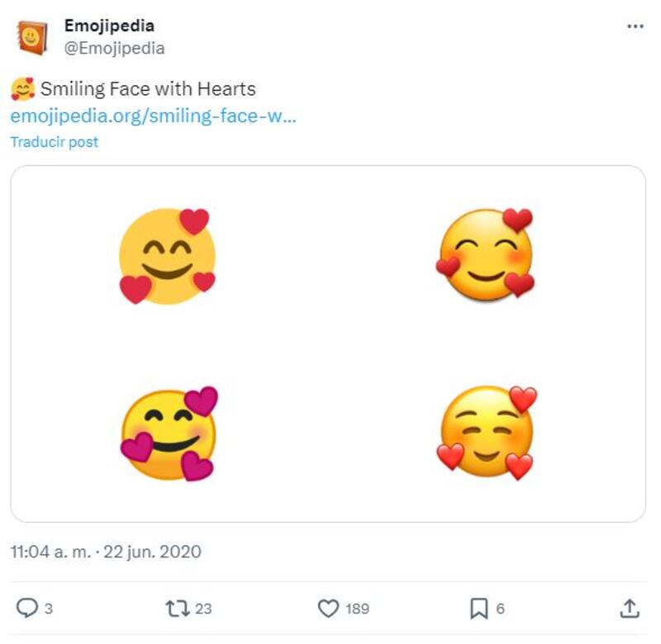This screenshot has width=661, height=644.
Task: Open the emojipedia.org smiling-face link
Action: click(153, 115)
